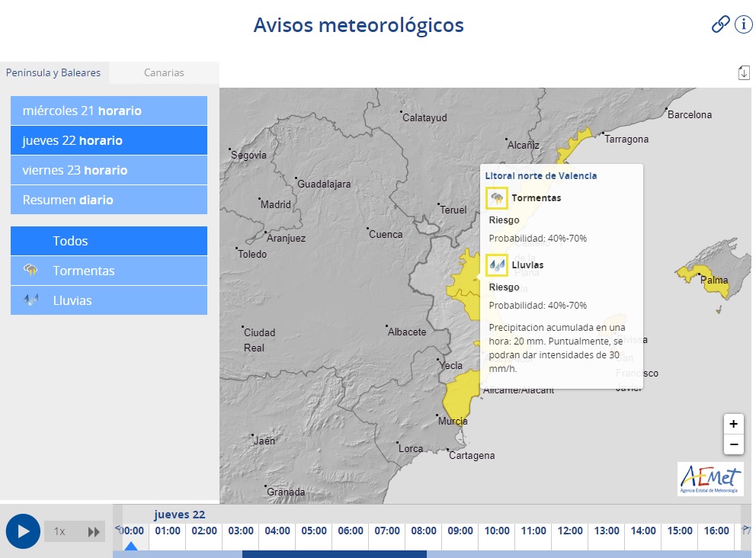Zoom out on the map

point(733,444)
